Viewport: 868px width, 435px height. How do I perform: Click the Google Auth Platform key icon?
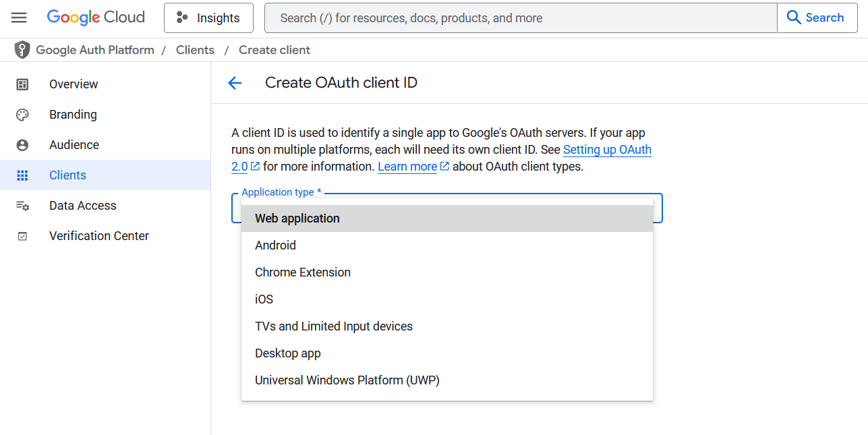22,49
